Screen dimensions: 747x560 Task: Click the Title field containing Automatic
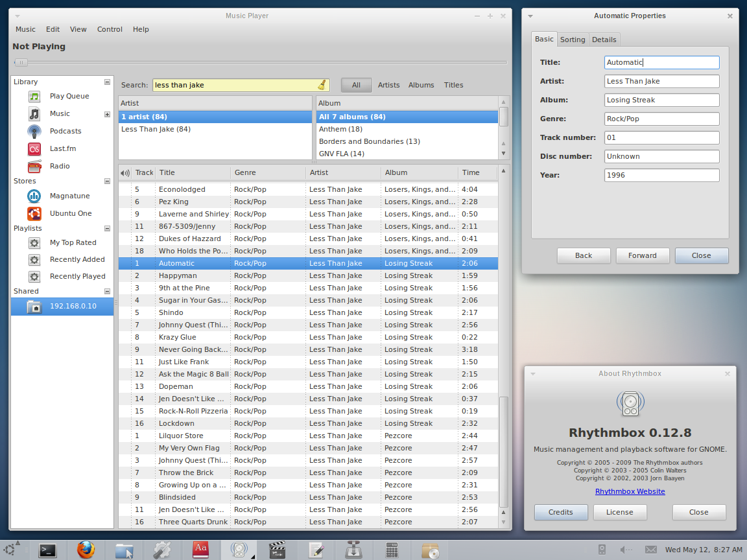[661, 62]
